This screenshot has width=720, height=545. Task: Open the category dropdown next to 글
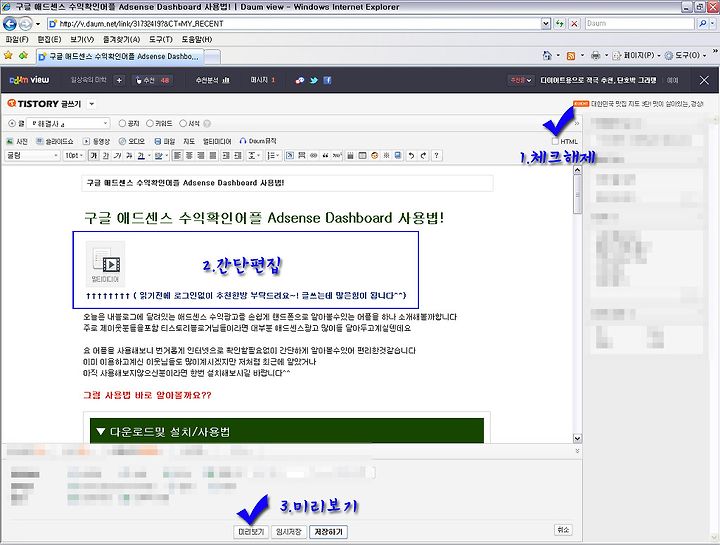(x=68, y=123)
